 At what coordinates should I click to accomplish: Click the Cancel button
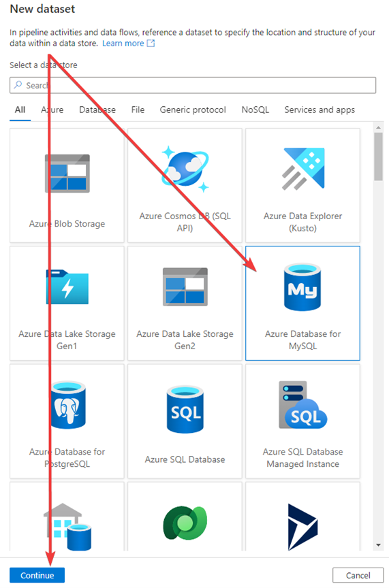pos(358,575)
